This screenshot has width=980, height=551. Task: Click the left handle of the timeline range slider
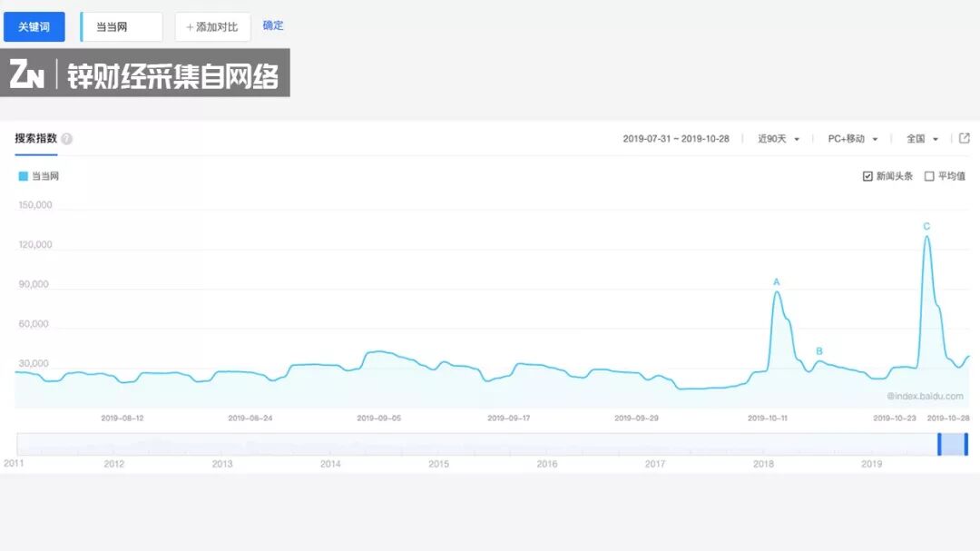(x=939, y=444)
